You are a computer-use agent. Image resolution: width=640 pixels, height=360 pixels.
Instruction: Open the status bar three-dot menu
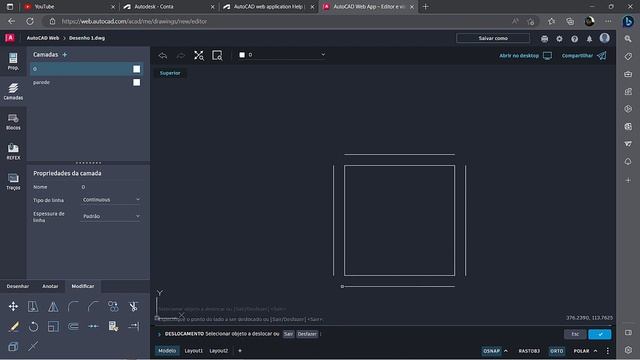pos(607,351)
